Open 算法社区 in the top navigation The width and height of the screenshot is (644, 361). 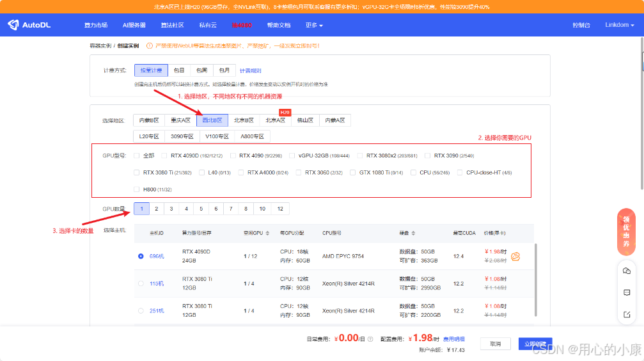(x=172, y=25)
